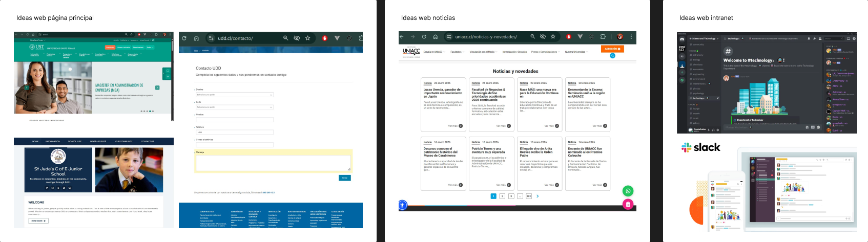The height and width of the screenshot is (242, 868).
Task: Click 'Ver más' on the Premios Caleuche news card
Action: (x=600, y=185)
